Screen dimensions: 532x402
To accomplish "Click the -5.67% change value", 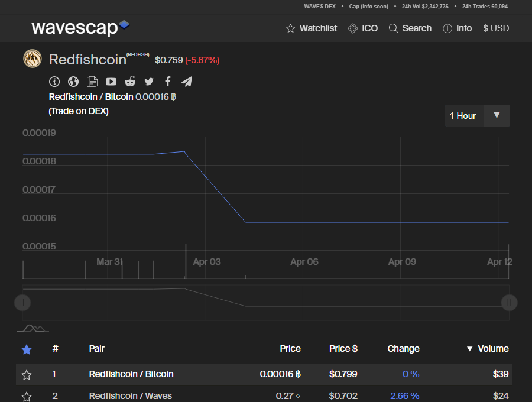I will (x=202, y=60).
